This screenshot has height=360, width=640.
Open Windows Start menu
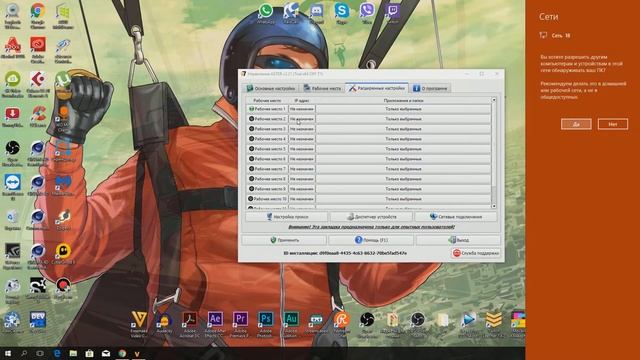7,353
